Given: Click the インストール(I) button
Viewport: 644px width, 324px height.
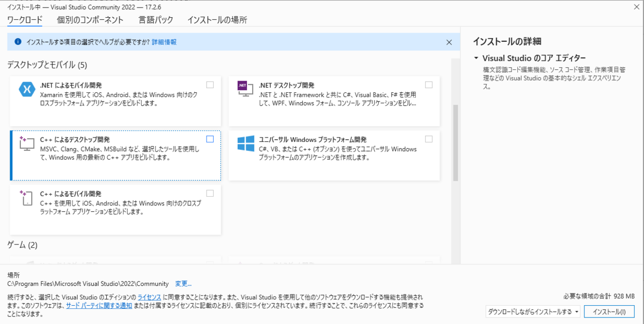Looking at the screenshot, I should tap(609, 312).
